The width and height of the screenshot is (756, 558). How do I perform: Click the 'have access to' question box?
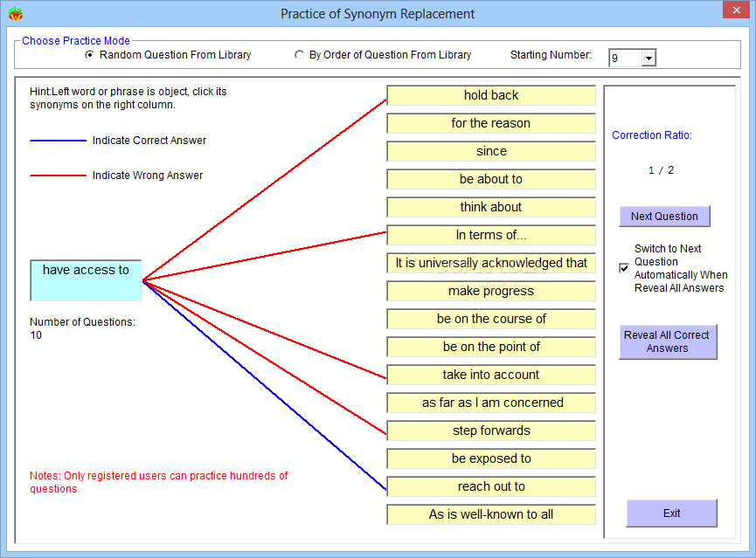click(x=86, y=280)
